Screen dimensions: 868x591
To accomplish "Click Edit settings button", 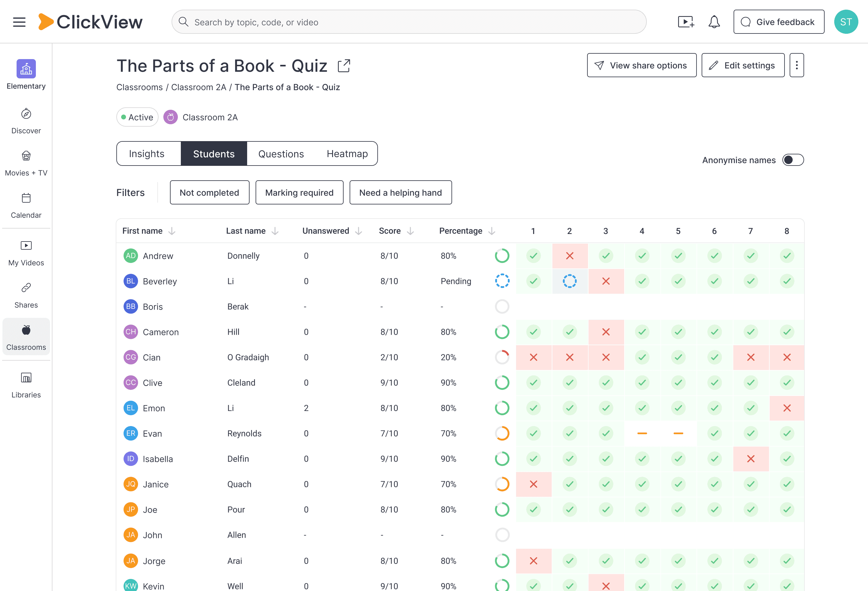I will (x=743, y=65).
